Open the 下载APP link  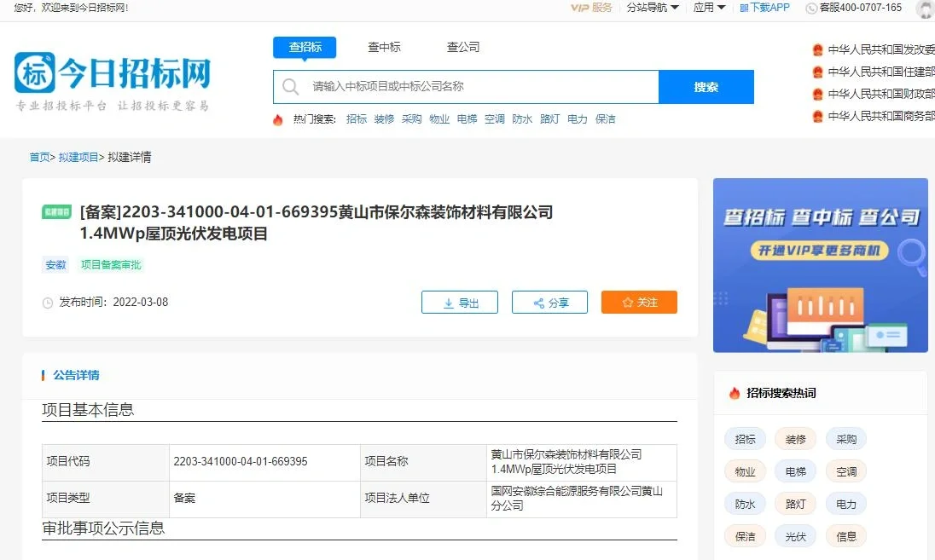tap(769, 8)
